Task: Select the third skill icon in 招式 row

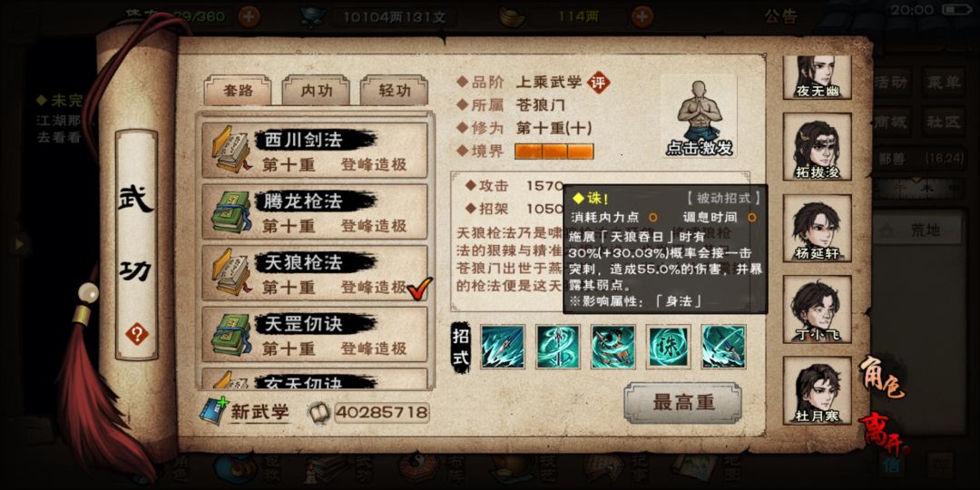Action: pos(613,347)
